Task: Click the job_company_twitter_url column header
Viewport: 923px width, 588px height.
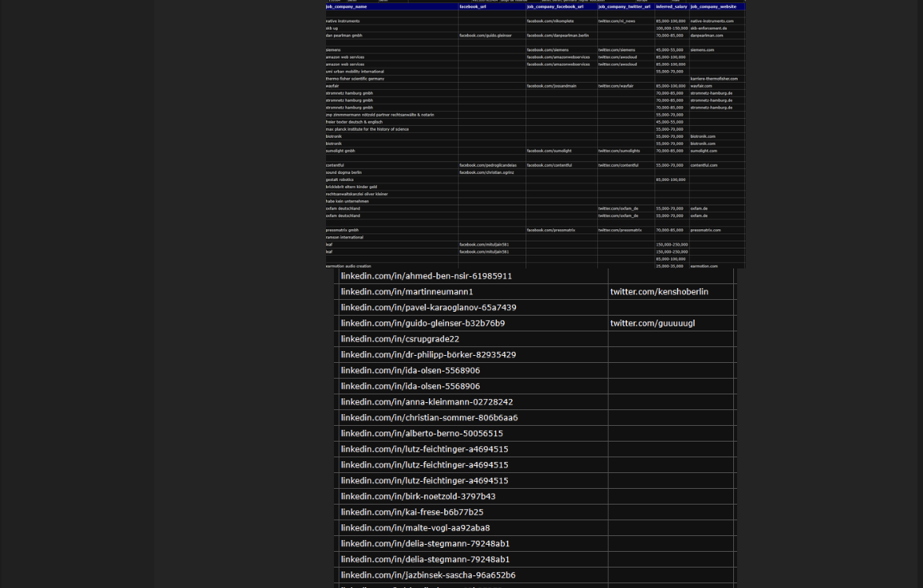Action: click(x=624, y=6)
